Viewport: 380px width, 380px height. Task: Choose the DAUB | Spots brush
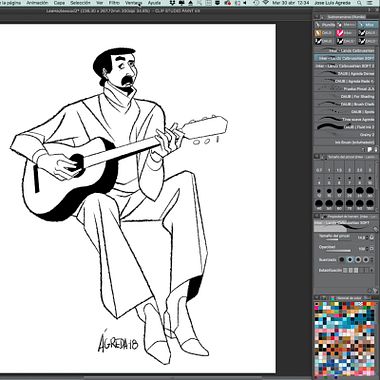click(x=345, y=112)
